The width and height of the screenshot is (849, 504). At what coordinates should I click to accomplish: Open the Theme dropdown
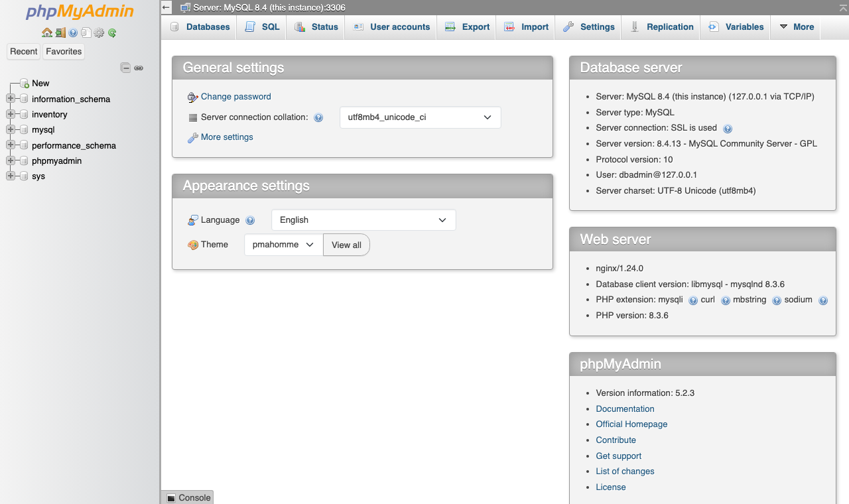[x=283, y=245]
